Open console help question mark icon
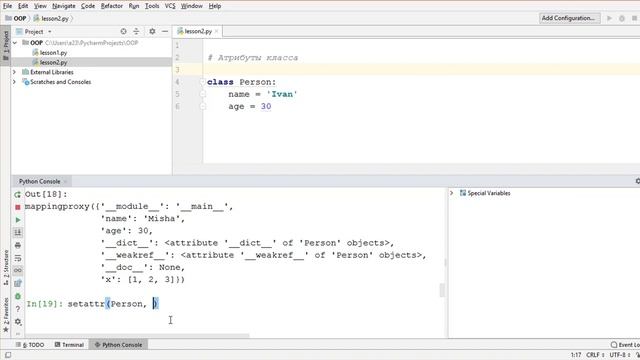Screen dimensions: 640x360 point(18,309)
